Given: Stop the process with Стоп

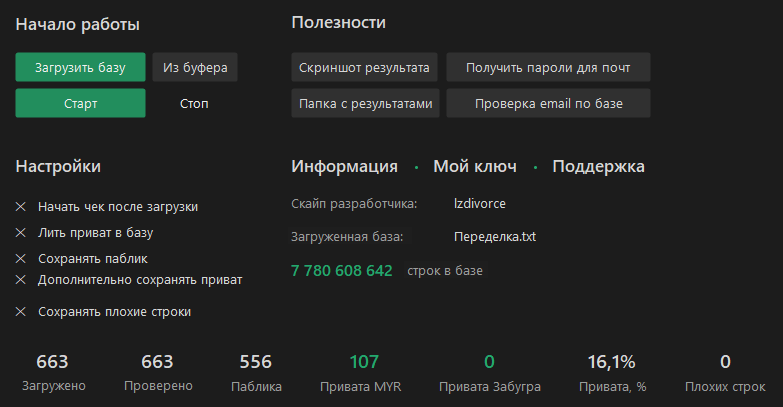Looking at the screenshot, I should 194,103.
